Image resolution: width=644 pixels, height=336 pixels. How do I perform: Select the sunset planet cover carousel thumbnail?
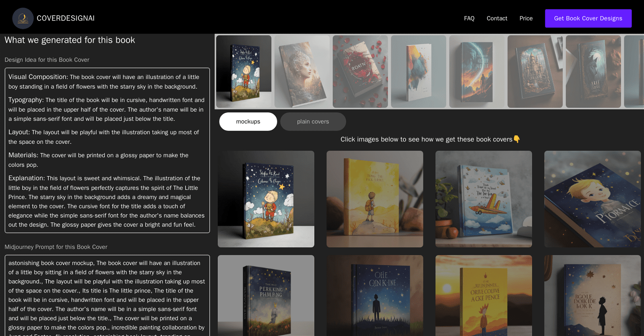coord(477,71)
